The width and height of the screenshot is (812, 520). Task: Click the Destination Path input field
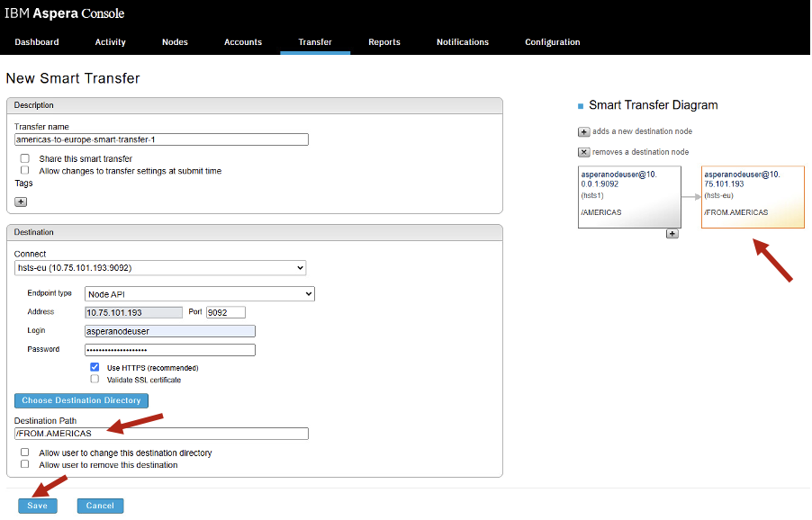[161, 434]
